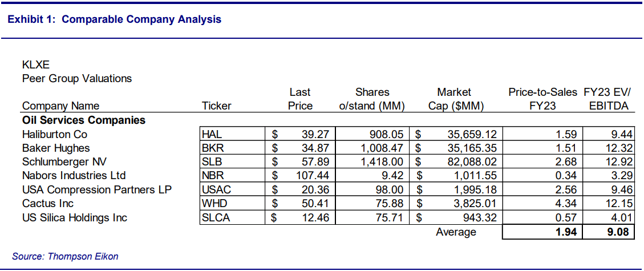Click the Source: Thompson Eikon footnote
The image size is (644, 271).
click(x=65, y=256)
